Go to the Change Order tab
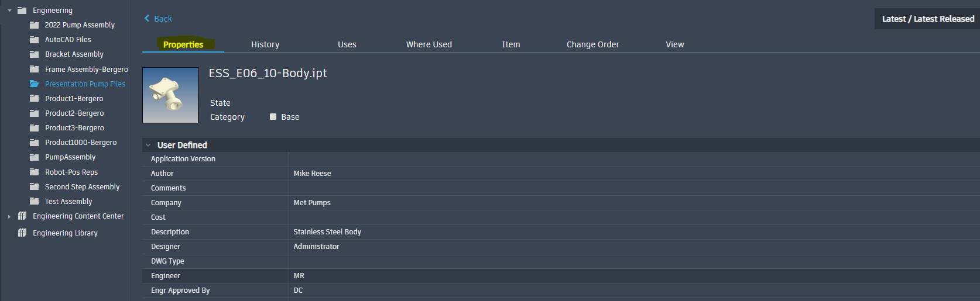The width and height of the screenshot is (980, 301). pos(592,44)
